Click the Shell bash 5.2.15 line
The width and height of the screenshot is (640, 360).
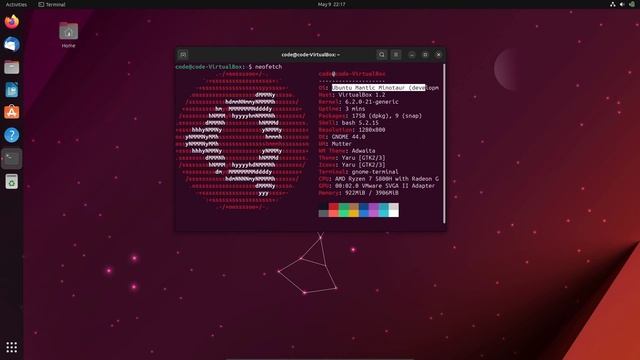coord(349,123)
